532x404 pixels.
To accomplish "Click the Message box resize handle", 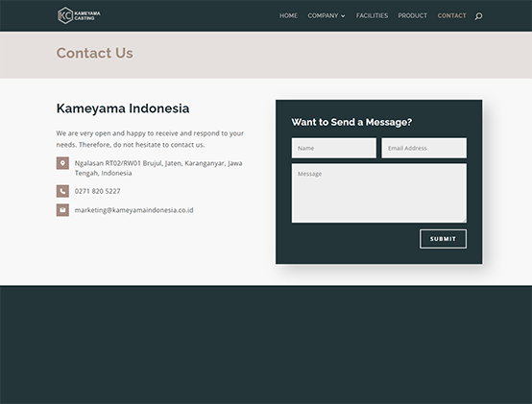I will [x=464, y=221].
